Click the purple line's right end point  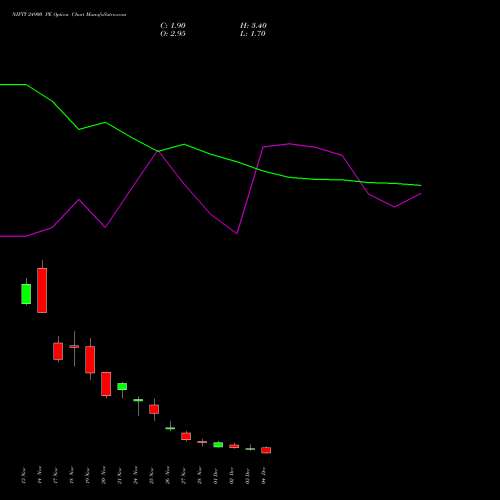(x=421, y=193)
